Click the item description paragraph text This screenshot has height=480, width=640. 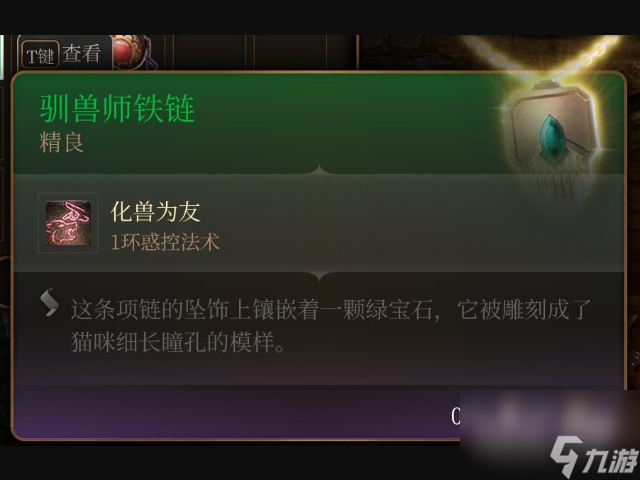pyautogui.click(x=331, y=326)
